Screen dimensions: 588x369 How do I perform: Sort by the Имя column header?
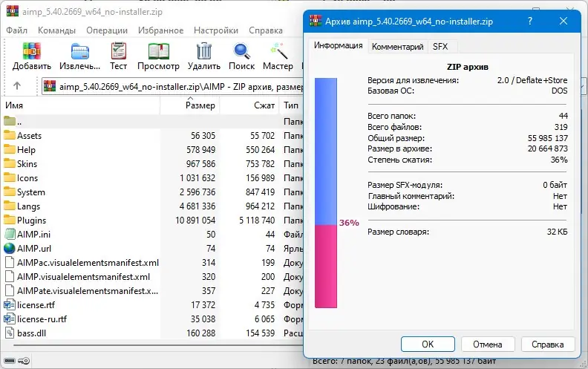tap(81, 105)
